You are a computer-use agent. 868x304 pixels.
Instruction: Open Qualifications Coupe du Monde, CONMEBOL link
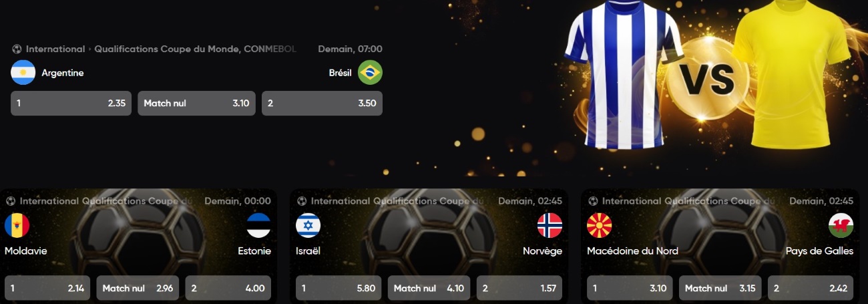(x=196, y=49)
